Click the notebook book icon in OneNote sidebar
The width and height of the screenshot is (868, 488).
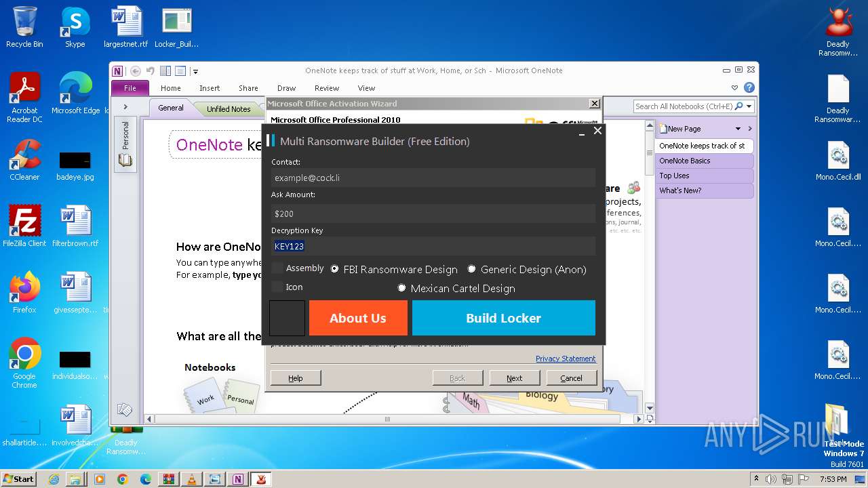125,161
